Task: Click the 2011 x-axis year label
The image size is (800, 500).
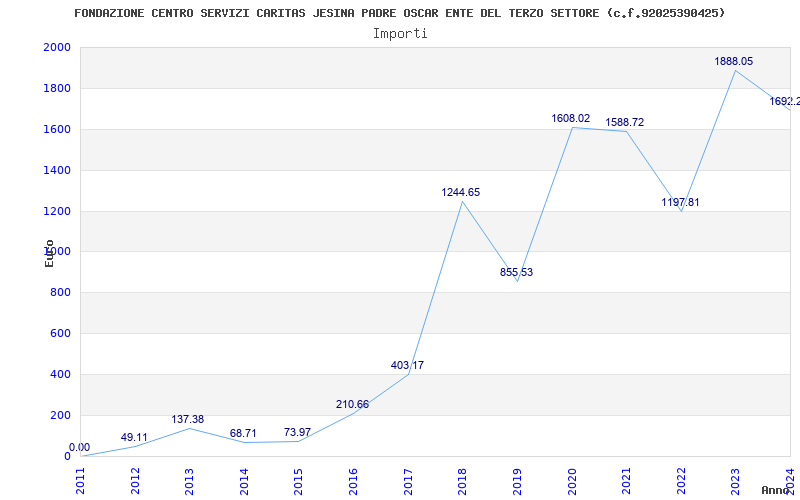Action: (x=81, y=482)
